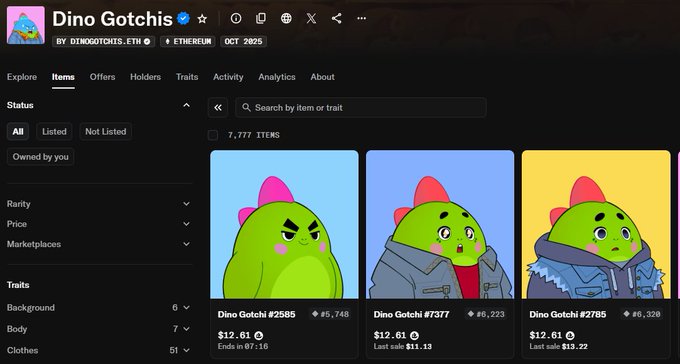
Task: Open the Analytics tab
Action: tap(277, 77)
